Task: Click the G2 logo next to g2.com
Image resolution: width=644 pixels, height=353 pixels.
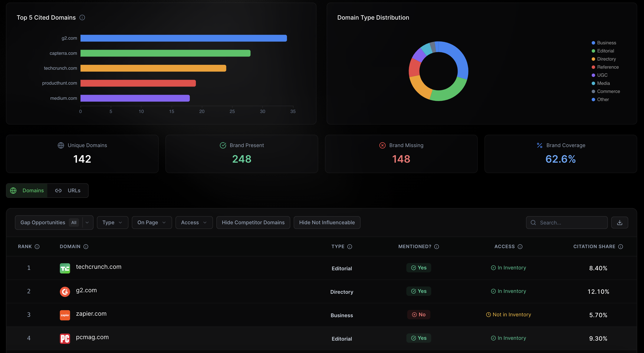Action: [65, 291]
